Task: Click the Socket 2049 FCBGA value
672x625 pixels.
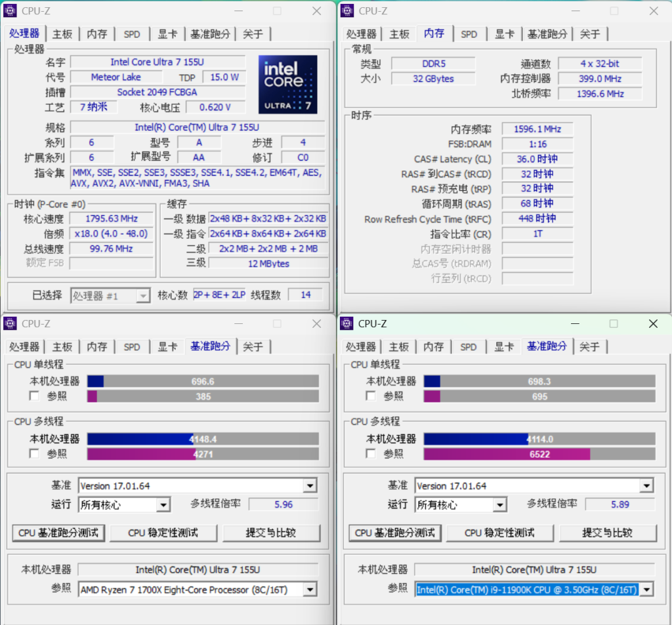Action: pos(157,92)
